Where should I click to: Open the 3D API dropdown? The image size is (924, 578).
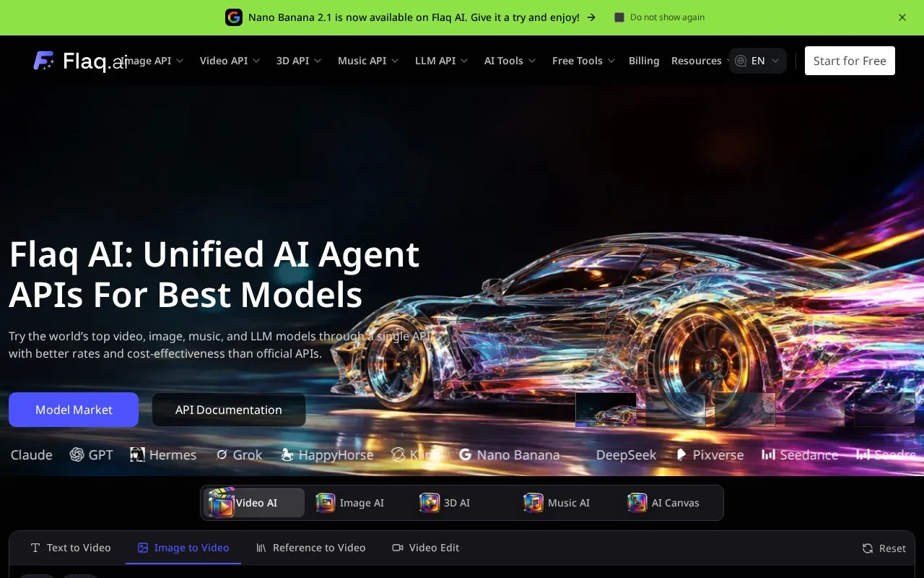(x=299, y=61)
